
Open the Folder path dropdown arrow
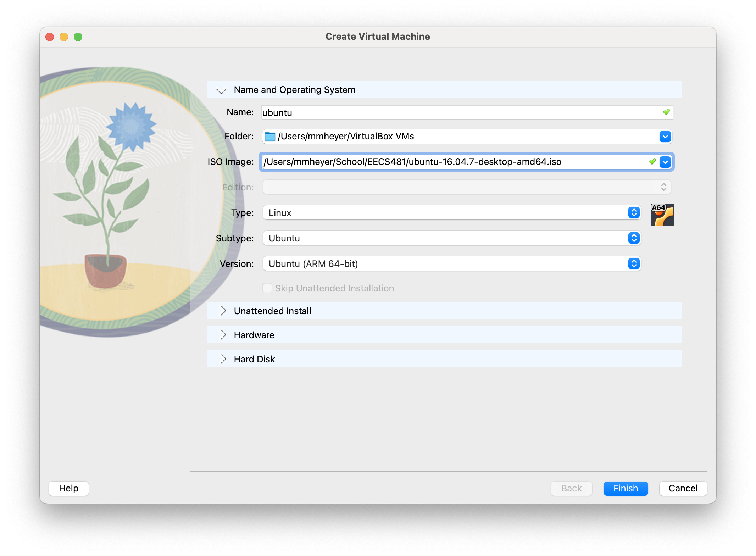click(665, 137)
